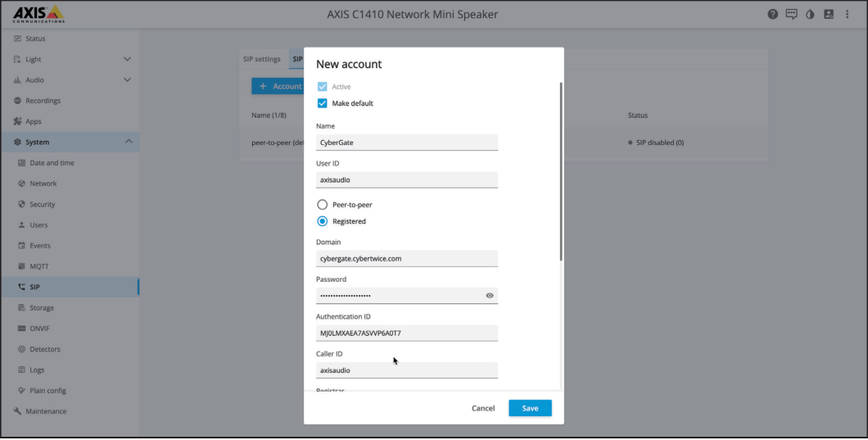This screenshot has width=868, height=440.
Task: Open the feedback chat bubble icon
Action: tap(792, 15)
